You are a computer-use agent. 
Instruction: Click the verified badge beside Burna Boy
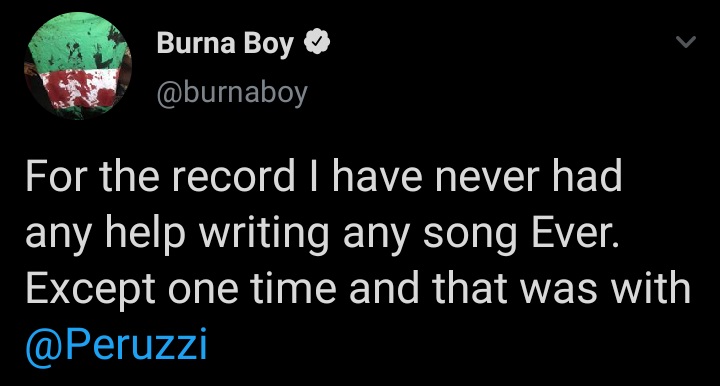[x=317, y=43]
